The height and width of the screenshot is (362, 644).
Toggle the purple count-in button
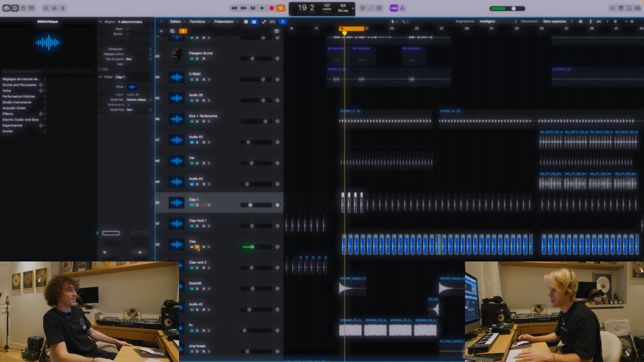coord(393,8)
